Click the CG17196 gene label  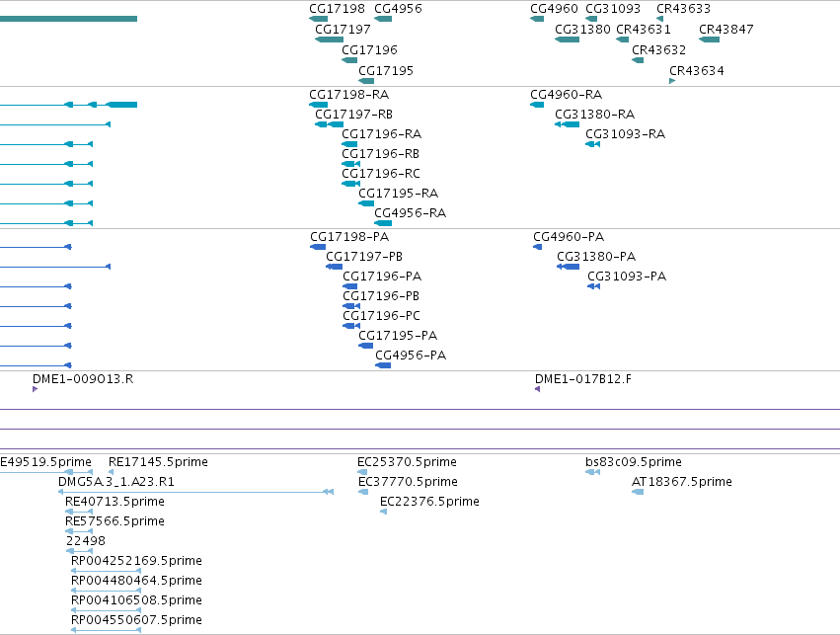(369, 49)
